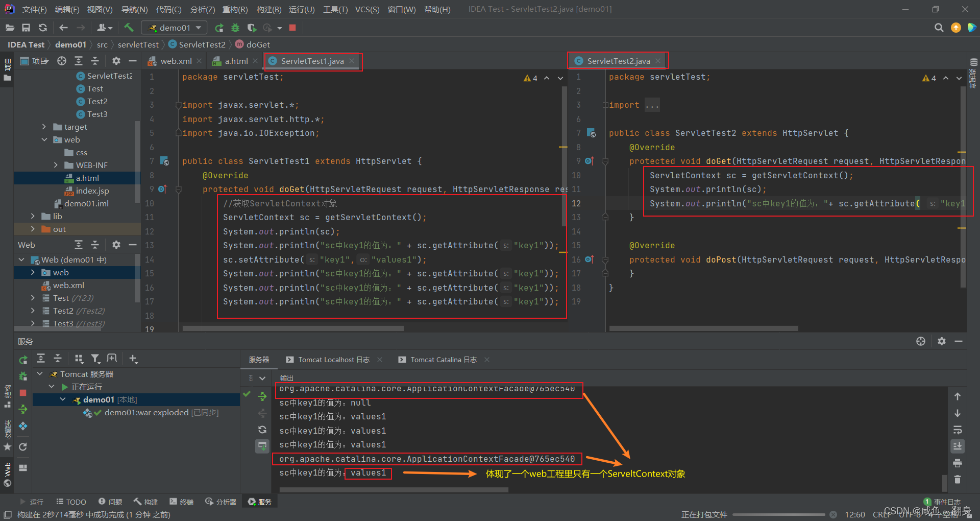Switch to ServletTest1.java tab

point(312,61)
